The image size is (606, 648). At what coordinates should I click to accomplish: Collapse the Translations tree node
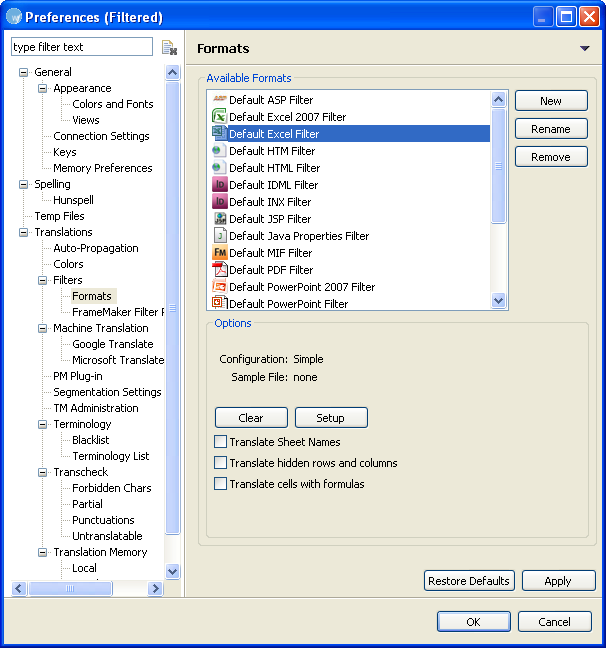24,232
